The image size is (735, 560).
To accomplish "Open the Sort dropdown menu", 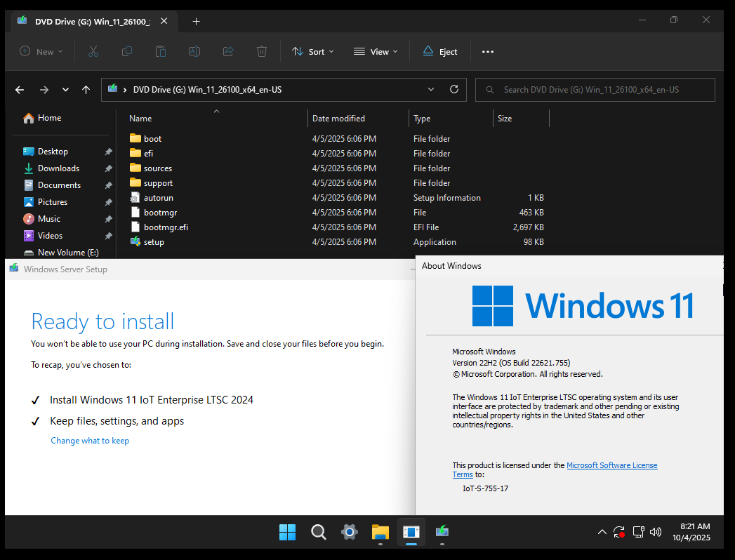I will point(312,51).
